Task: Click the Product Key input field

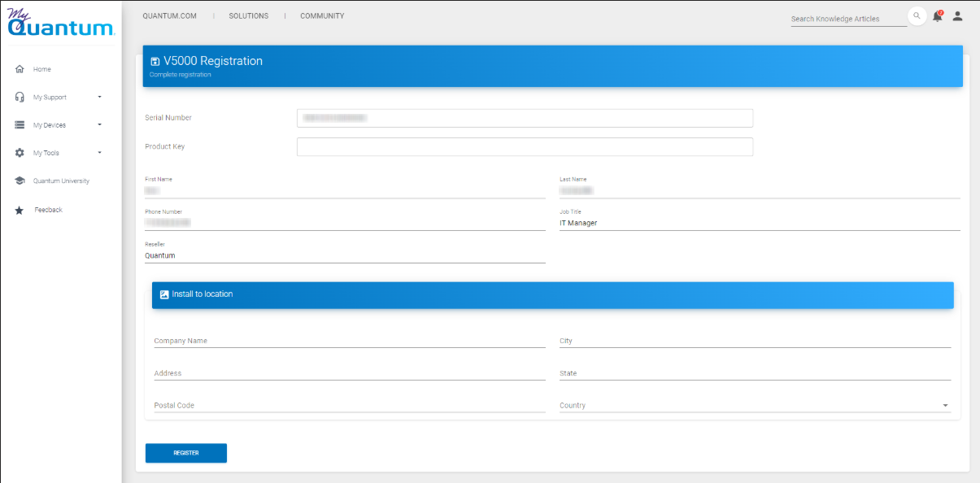Action: click(x=525, y=146)
